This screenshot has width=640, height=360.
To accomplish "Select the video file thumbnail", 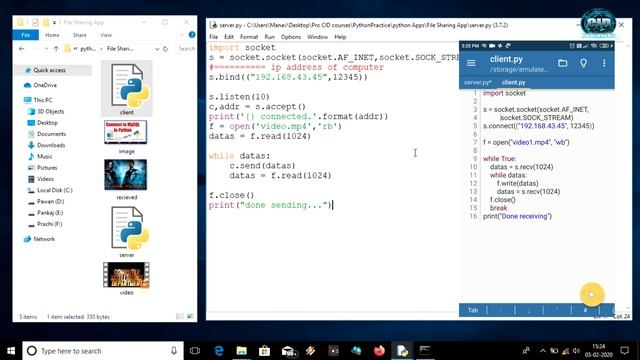I will 126,275.
